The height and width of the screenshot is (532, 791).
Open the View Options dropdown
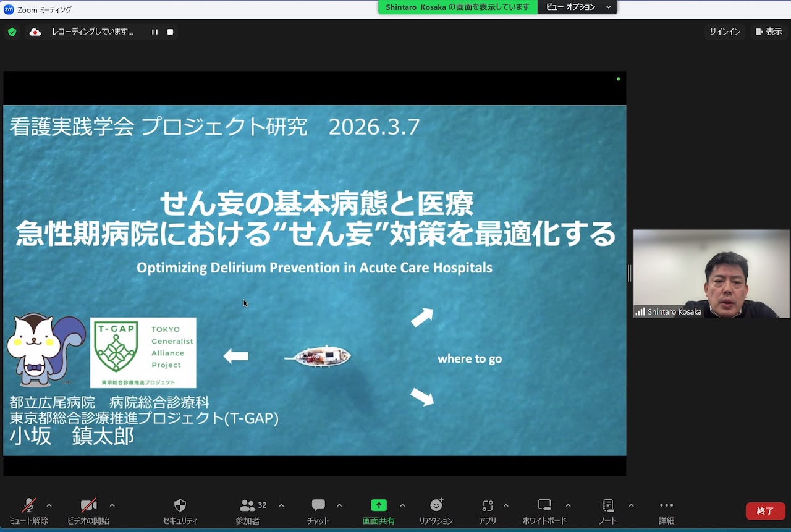(x=578, y=7)
